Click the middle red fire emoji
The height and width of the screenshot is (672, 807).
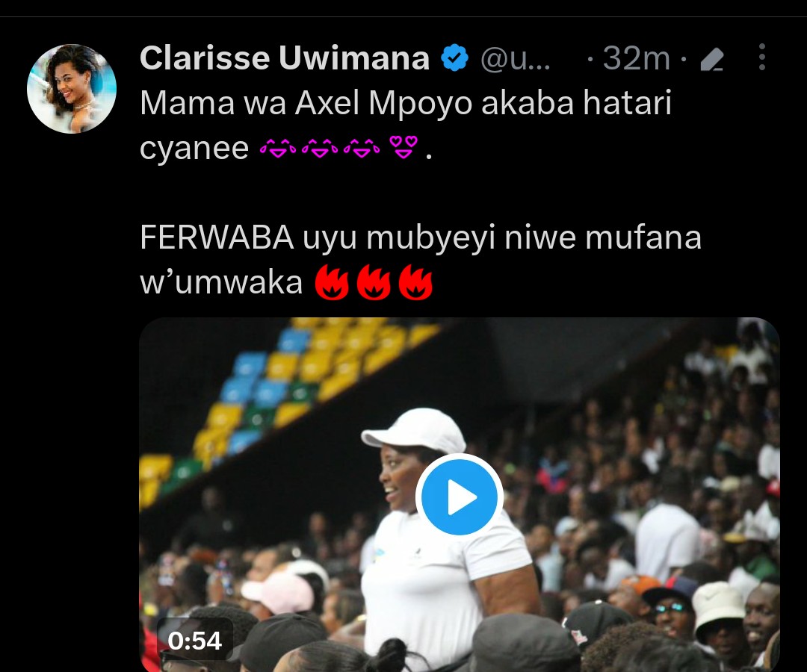(374, 281)
